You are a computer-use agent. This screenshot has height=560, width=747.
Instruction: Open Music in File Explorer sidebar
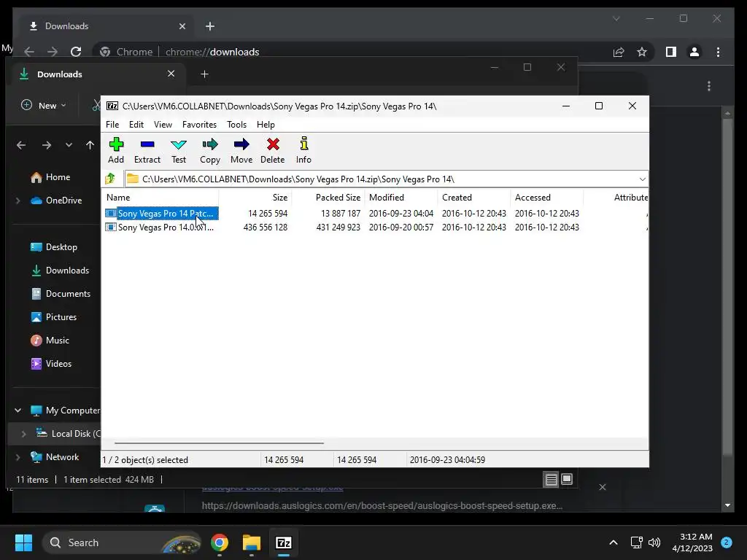pyautogui.click(x=50, y=341)
